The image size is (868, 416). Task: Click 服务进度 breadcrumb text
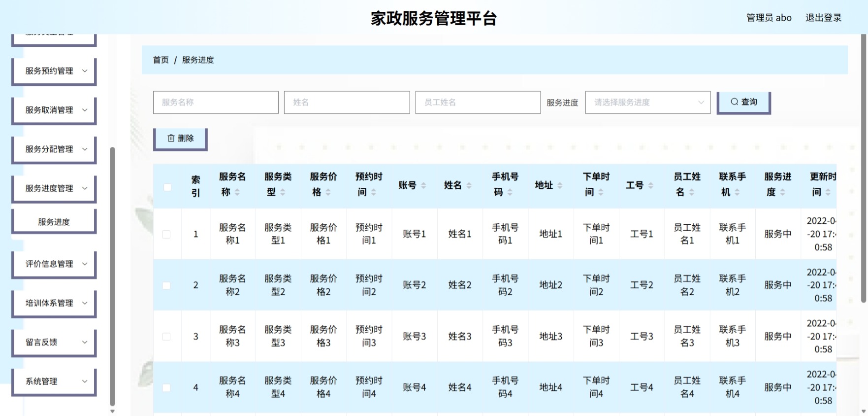[x=198, y=60]
